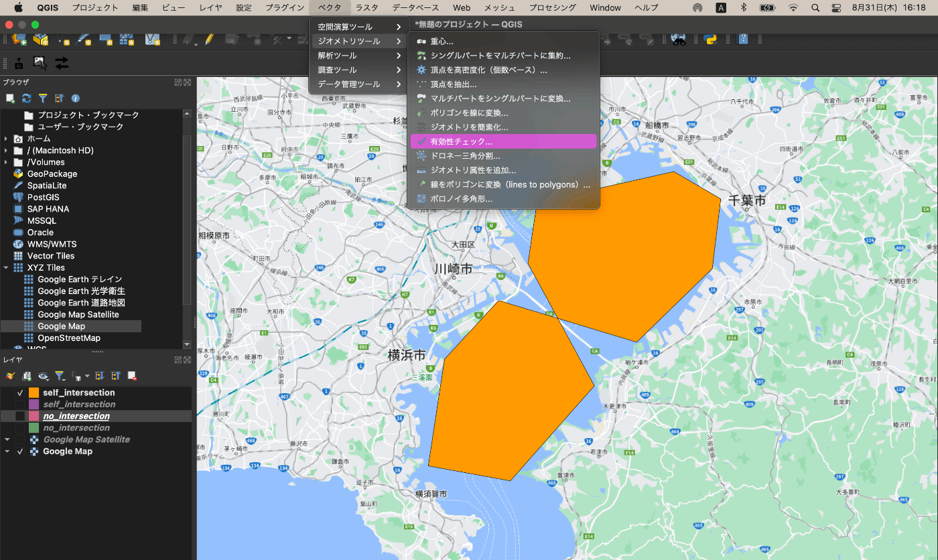
Task: Choose ボロノイ多角形... menu entry
Action: pos(503,199)
